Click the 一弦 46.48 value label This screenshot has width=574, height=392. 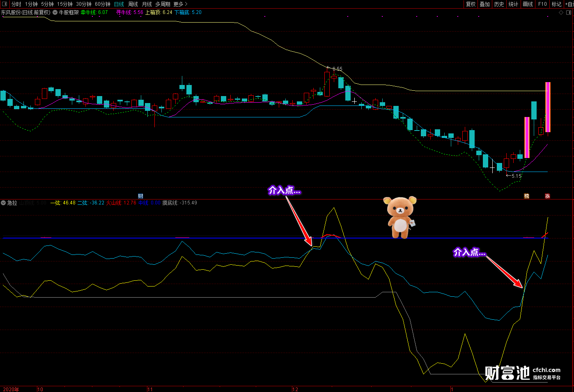63,203
